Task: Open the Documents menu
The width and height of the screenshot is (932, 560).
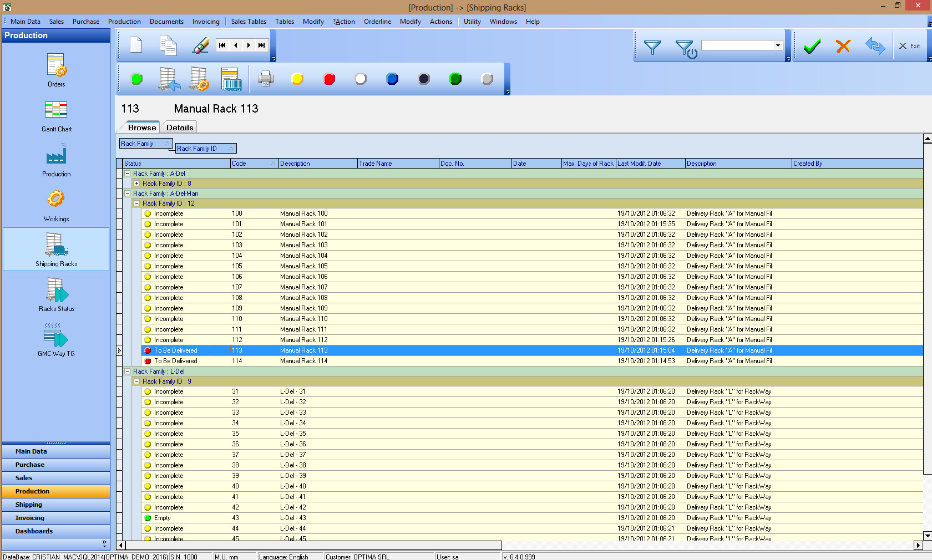Action: [166, 22]
